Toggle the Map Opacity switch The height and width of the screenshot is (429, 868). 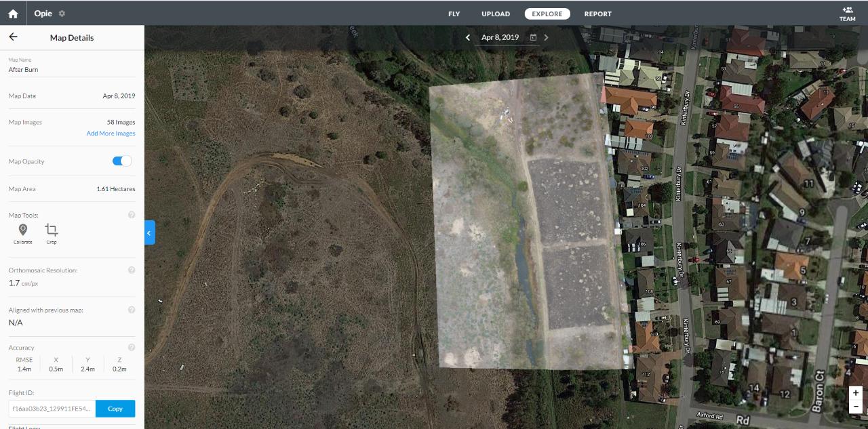point(122,161)
